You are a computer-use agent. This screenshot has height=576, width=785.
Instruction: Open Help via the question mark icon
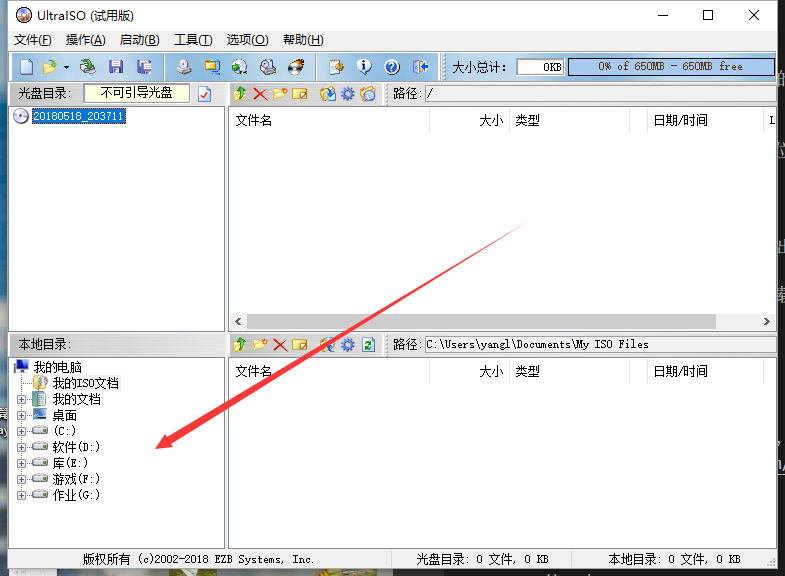(x=392, y=67)
